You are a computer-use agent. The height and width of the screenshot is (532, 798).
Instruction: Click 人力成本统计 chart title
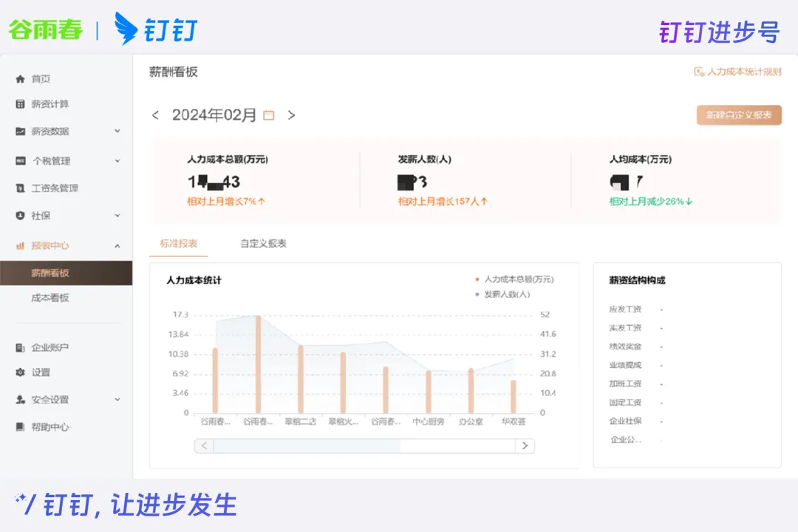click(x=194, y=280)
